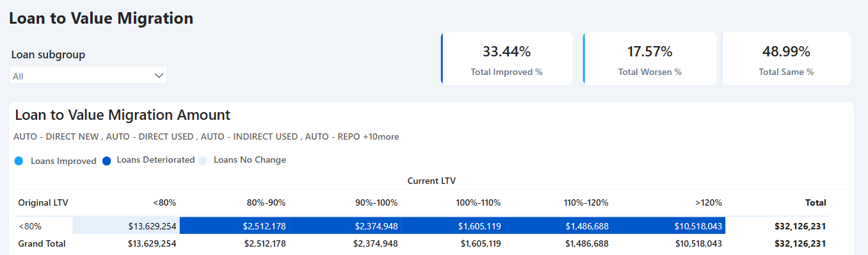868x255 pixels.
Task: Click the Original LTV column header
Action: pyautogui.click(x=43, y=202)
